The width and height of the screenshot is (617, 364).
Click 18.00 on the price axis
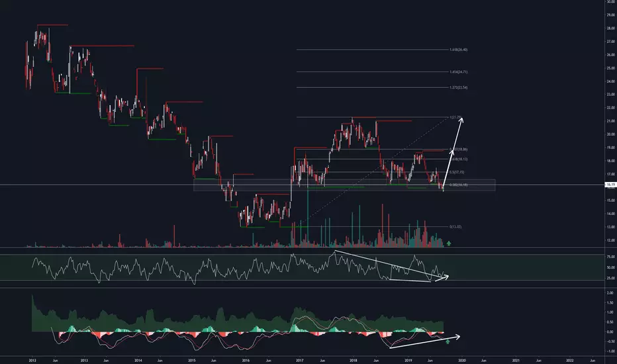[x=610, y=161]
